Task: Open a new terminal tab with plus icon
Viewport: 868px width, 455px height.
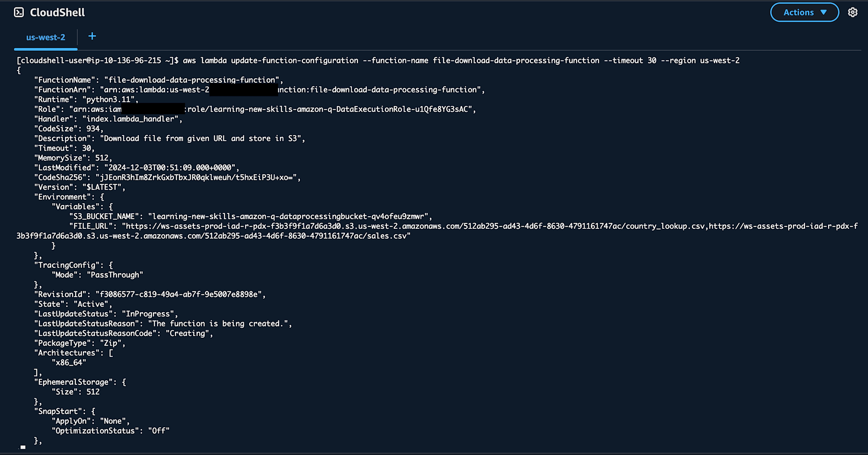Action: (x=92, y=36)
